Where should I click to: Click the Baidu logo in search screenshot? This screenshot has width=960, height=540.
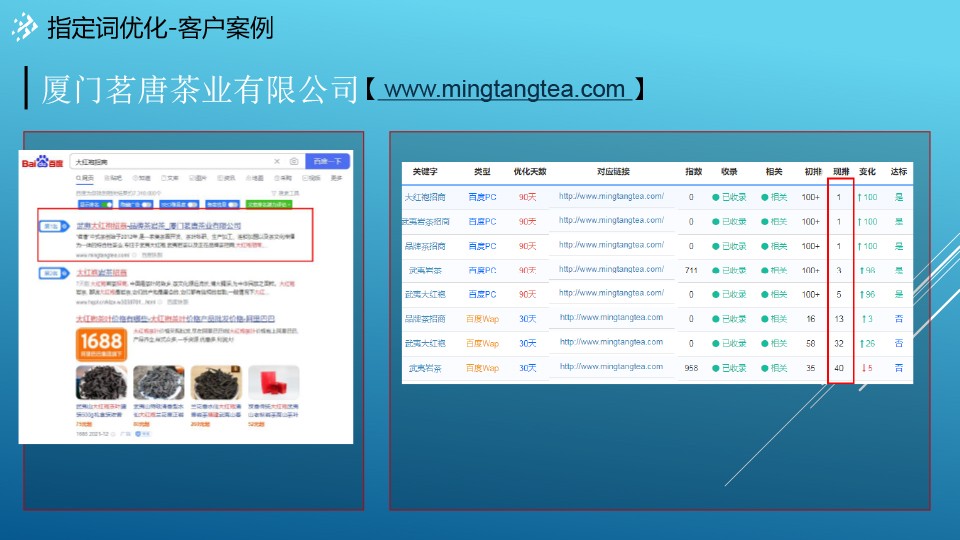[x=42, y=162]
